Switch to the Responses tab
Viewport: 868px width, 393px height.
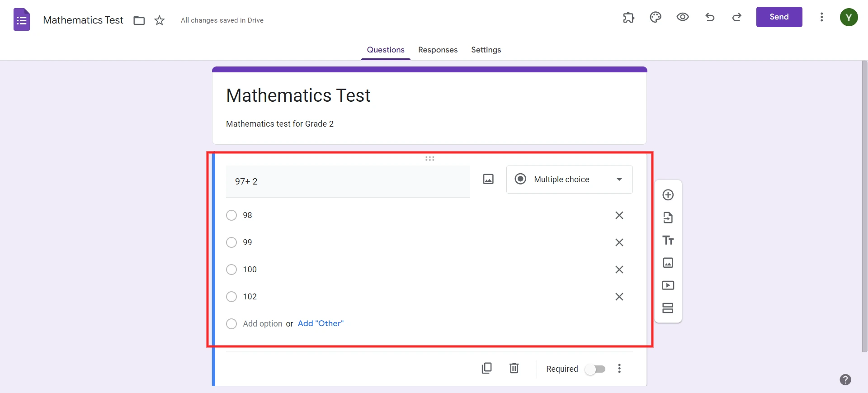(438, 50)
